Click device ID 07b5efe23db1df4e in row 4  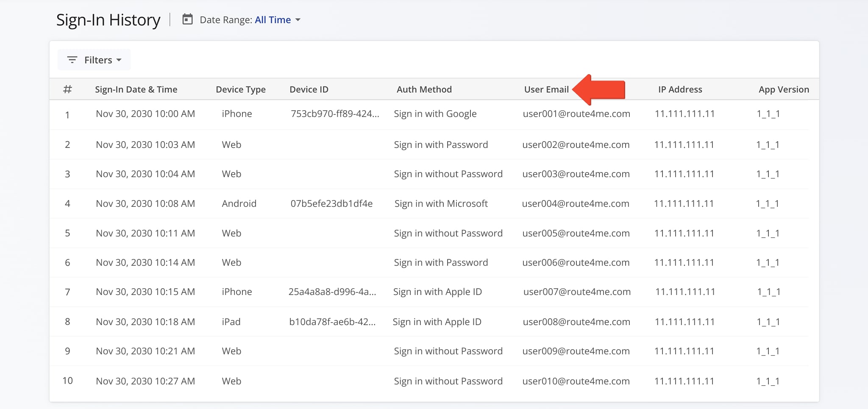point(332,203)
